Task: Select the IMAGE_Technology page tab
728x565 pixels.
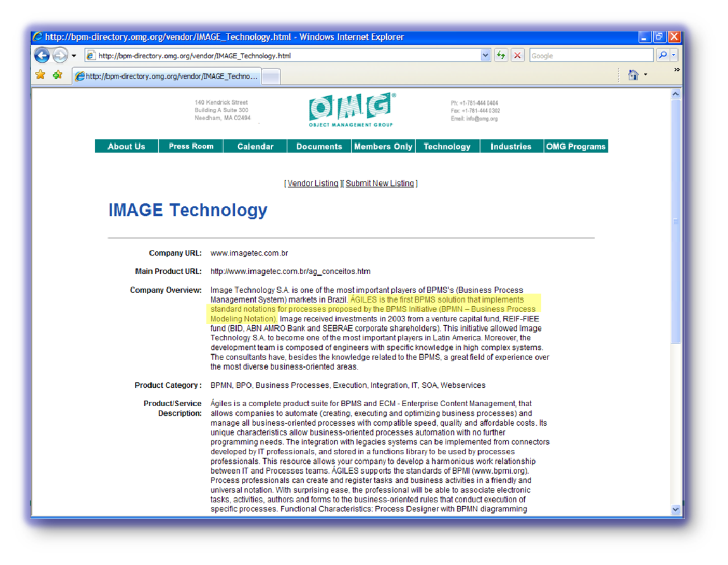Action: pyautogui.click(x=166, y=76)
